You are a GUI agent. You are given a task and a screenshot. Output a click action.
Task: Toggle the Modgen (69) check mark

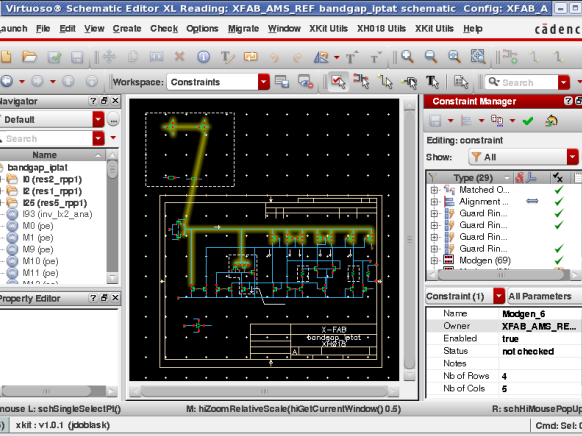pyautogui.click(x=559, y=260)
